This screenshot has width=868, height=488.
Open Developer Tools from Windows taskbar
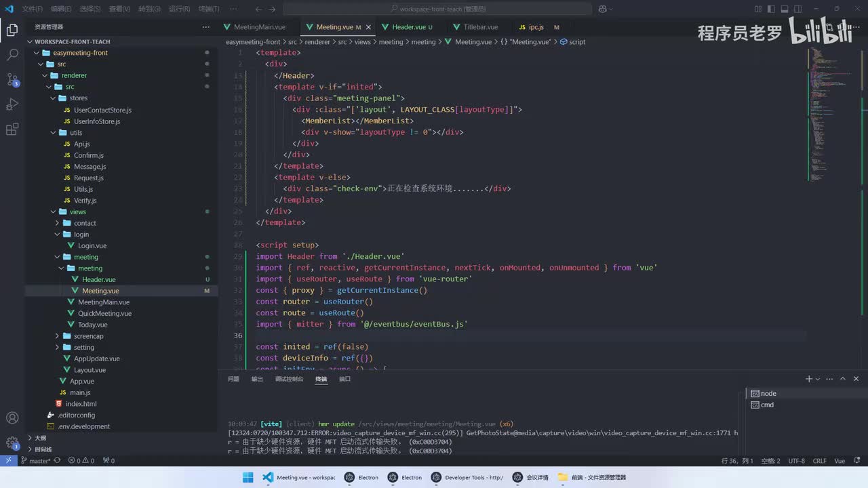pos(467,477)
